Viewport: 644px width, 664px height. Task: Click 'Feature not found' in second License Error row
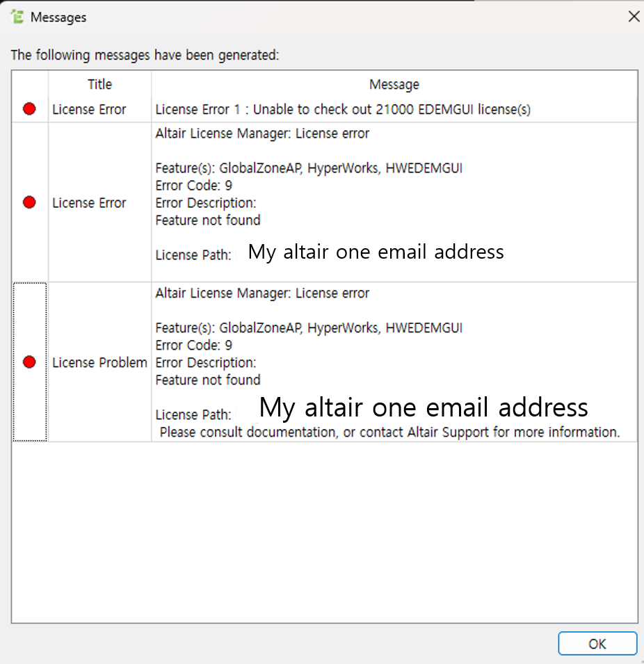[208, 220]
